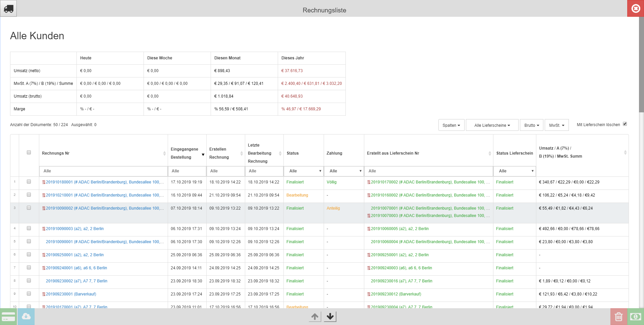Click the green banknote payment icon
The width and height of the screenshot is (644, 325).
[636, 317]
